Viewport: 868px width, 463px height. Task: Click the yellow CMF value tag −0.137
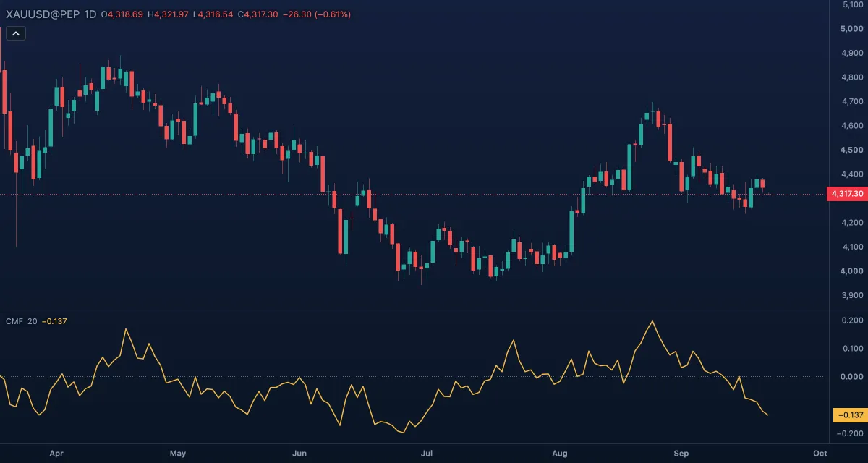tap(849, 415)
